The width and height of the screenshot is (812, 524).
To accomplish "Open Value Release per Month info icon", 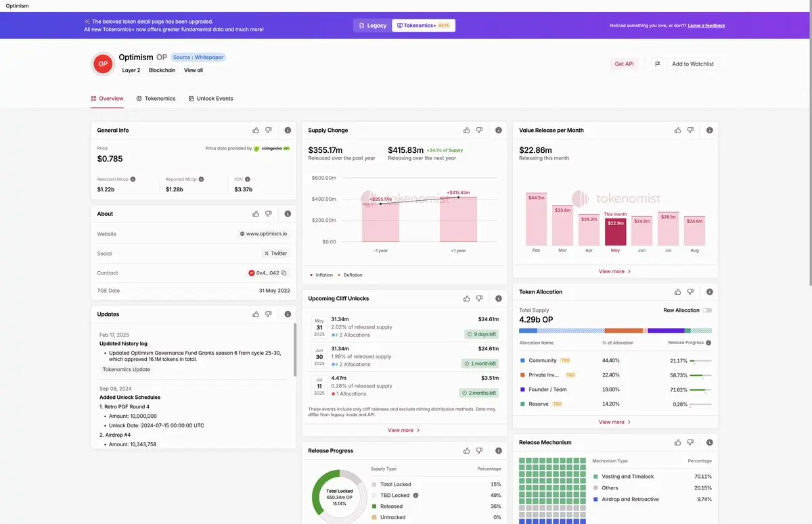I will point(710,130).
